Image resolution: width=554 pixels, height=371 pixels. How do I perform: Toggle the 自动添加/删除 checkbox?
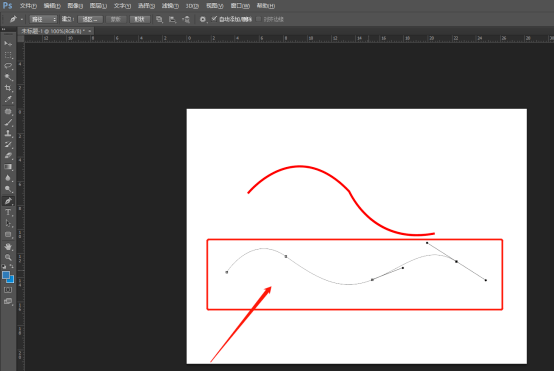pyautogui.click(x=214, y=19)
